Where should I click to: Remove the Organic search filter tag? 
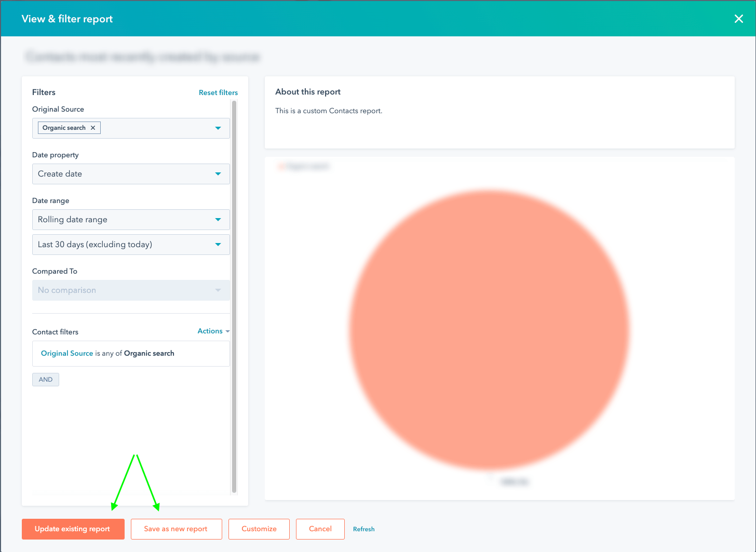93,127
